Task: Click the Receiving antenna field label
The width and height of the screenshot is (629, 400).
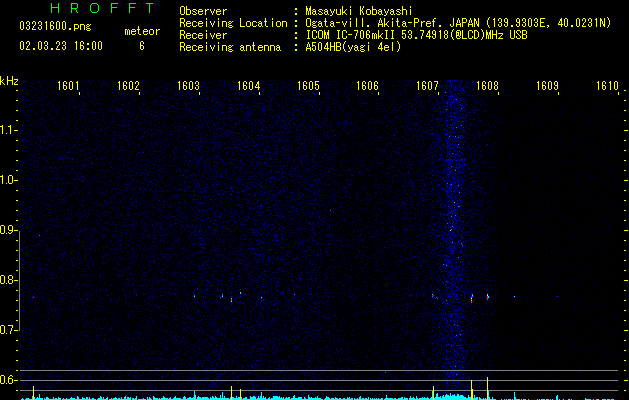Action: pos(230,47)
